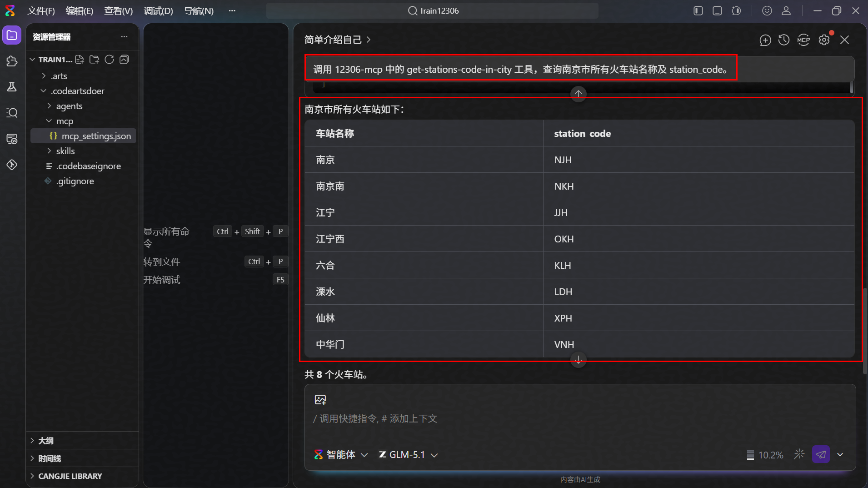Collapse the TRAIN1 root folder

click(x=32, y=60)
